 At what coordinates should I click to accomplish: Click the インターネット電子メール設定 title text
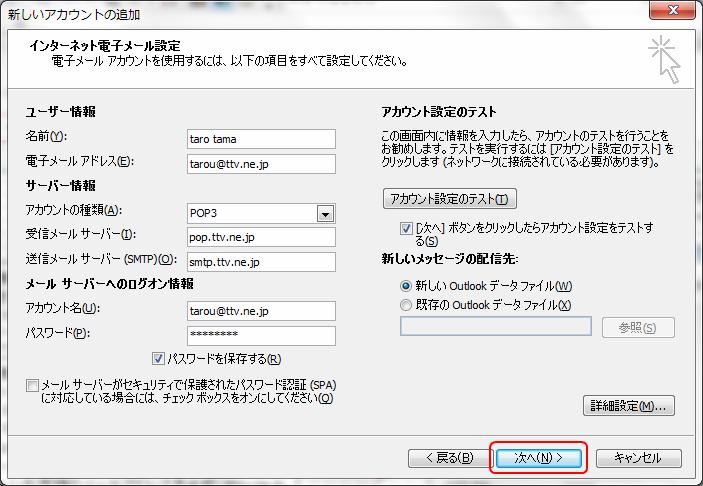(104, 45)
